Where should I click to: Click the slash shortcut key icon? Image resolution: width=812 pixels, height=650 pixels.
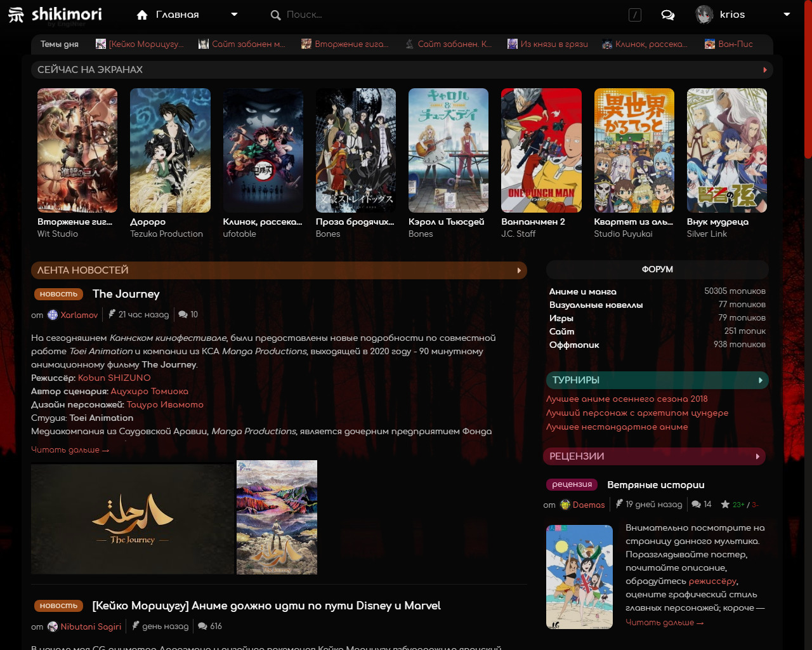point(635,15)
